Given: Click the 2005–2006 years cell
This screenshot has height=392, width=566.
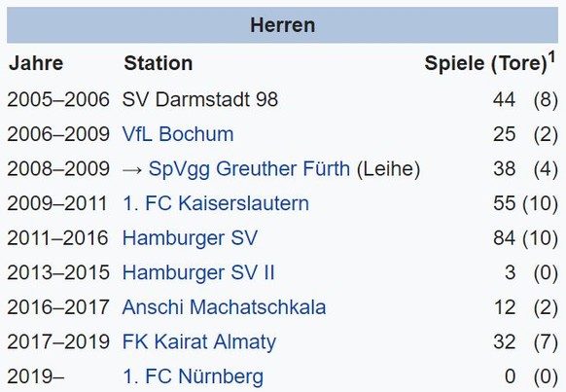Looking at the screenshot, I should pos(58,99).
